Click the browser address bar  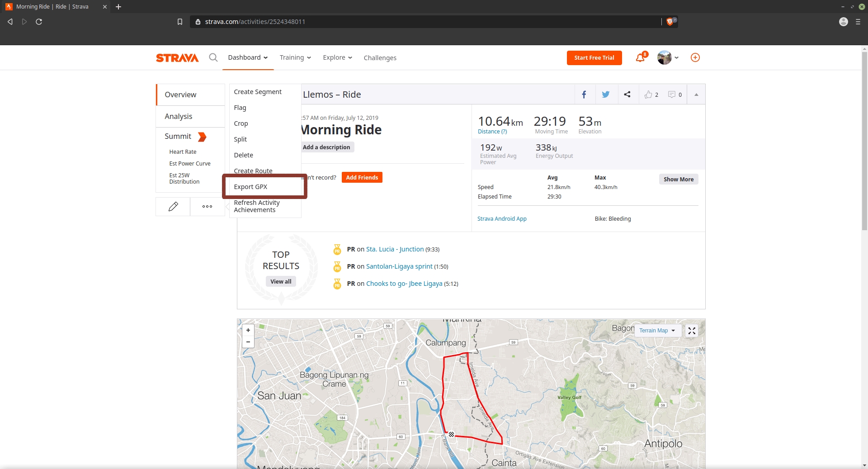(425, 22)
